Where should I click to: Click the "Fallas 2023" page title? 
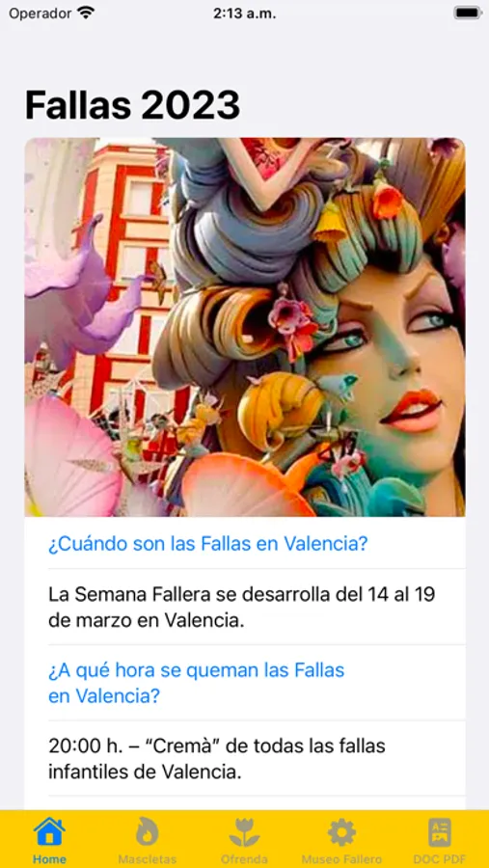132,104
